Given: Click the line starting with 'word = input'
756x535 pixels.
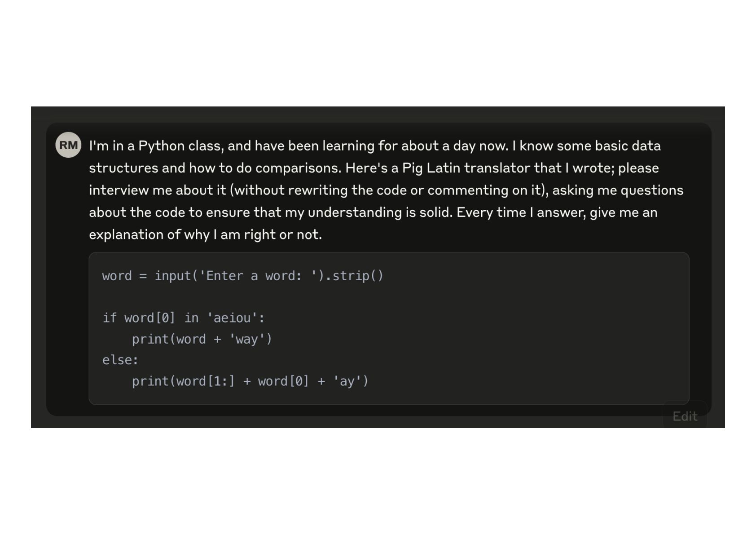Looking at the screenshot, I should point(242,276).
